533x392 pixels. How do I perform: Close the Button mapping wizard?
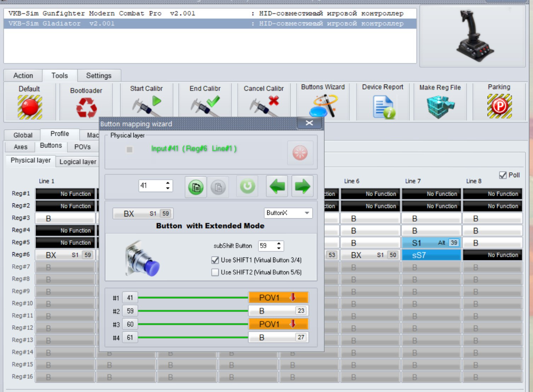click(x=309, y=123)
